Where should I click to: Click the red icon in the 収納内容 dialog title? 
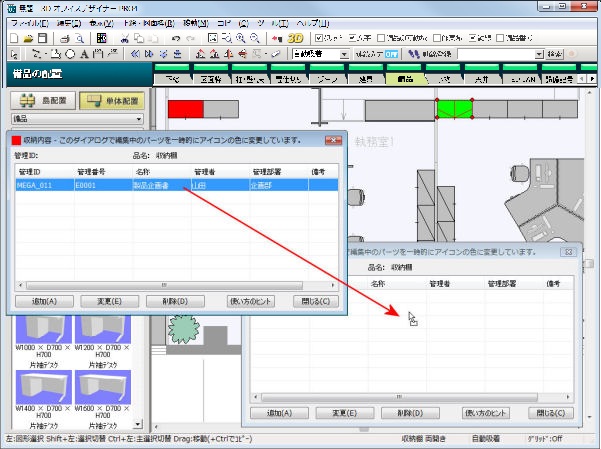tap(14, 140)
